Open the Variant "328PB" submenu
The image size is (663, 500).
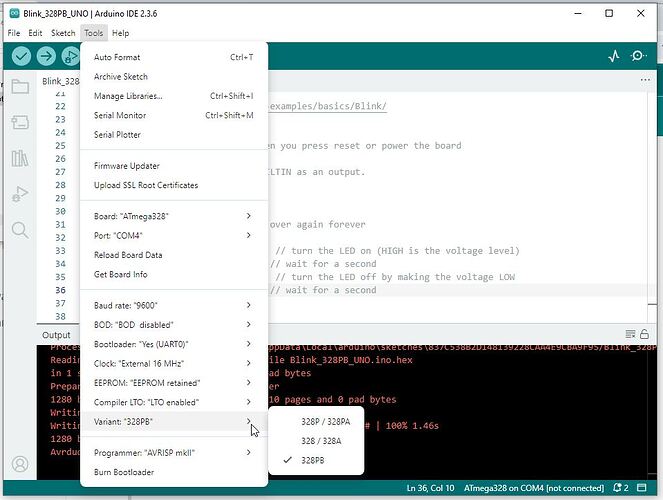tap(174, 421)
